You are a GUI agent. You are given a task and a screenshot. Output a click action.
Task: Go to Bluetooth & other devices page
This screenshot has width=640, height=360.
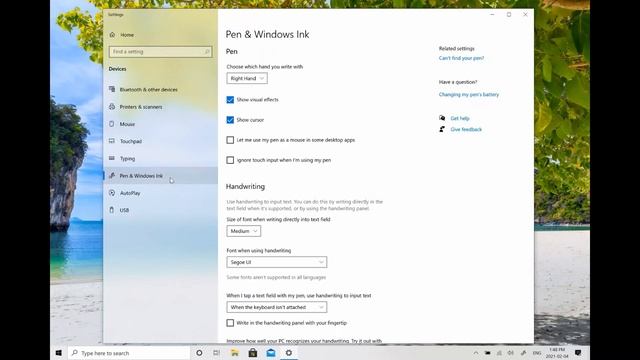160,89
